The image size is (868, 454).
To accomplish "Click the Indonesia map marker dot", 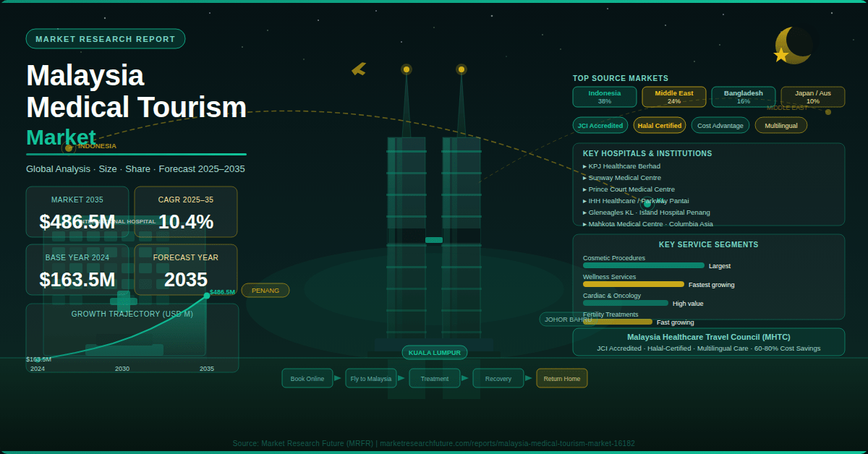I will tap(69, 148).
